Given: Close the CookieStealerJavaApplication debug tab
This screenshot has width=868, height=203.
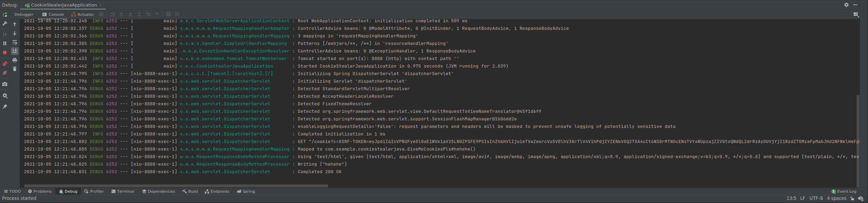Looking at the screenshot, I should coord(101,5).
